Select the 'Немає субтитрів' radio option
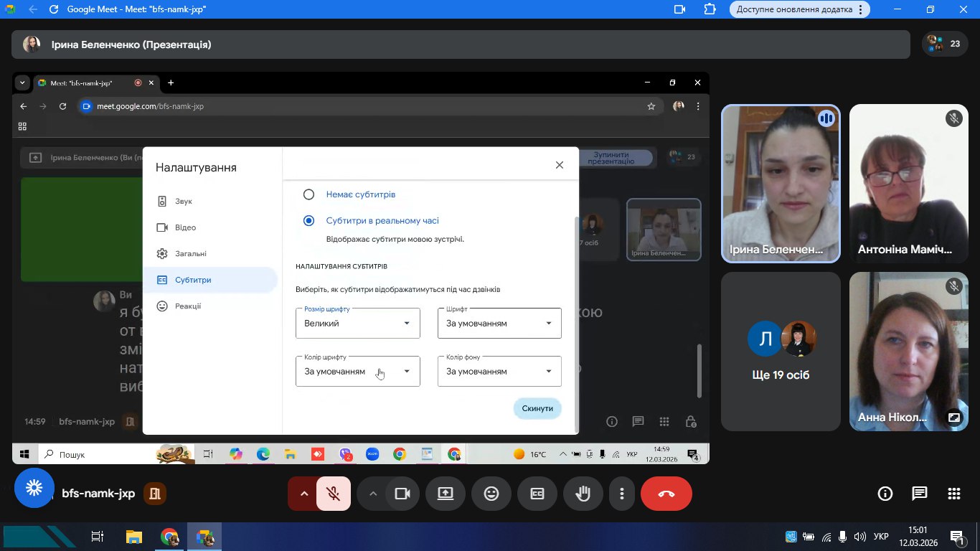Viewport: 980px width, 551px height. point(308,194)
